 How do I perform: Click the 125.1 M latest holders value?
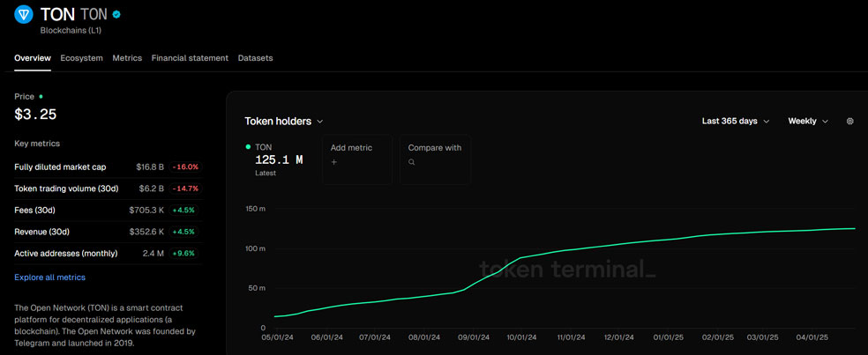coord(279,160)
